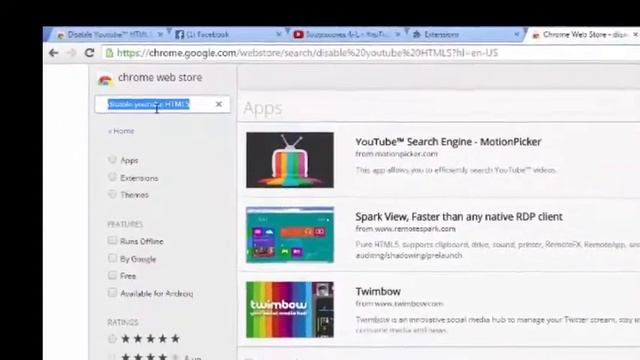The image size is (640, 360).
Task: Click the YouTube tab favicon
Action: 298,35
